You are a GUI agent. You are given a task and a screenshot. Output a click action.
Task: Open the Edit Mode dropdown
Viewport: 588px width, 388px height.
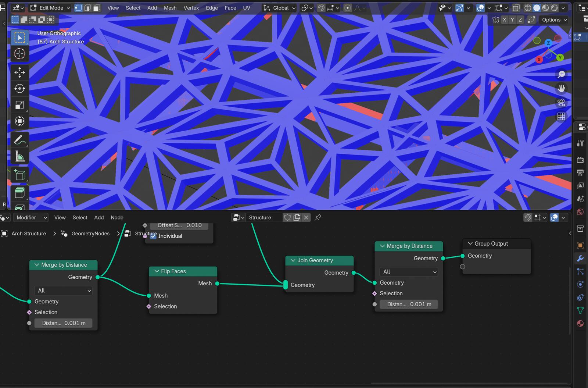(50, 8)
